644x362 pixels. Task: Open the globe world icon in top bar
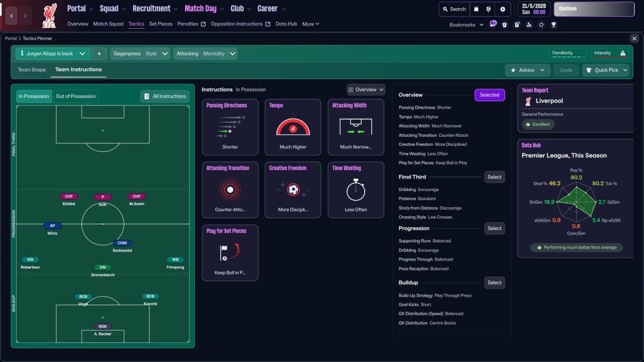point(489,9)
